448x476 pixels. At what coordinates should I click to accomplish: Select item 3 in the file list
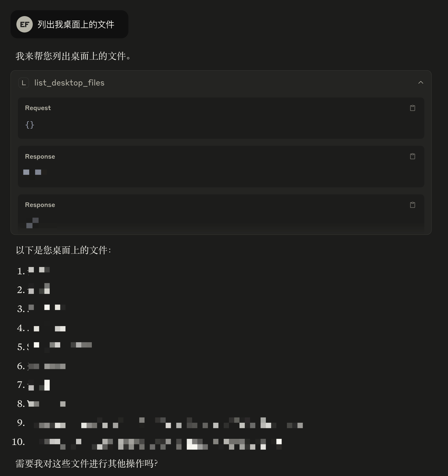(x=41, y=309)
